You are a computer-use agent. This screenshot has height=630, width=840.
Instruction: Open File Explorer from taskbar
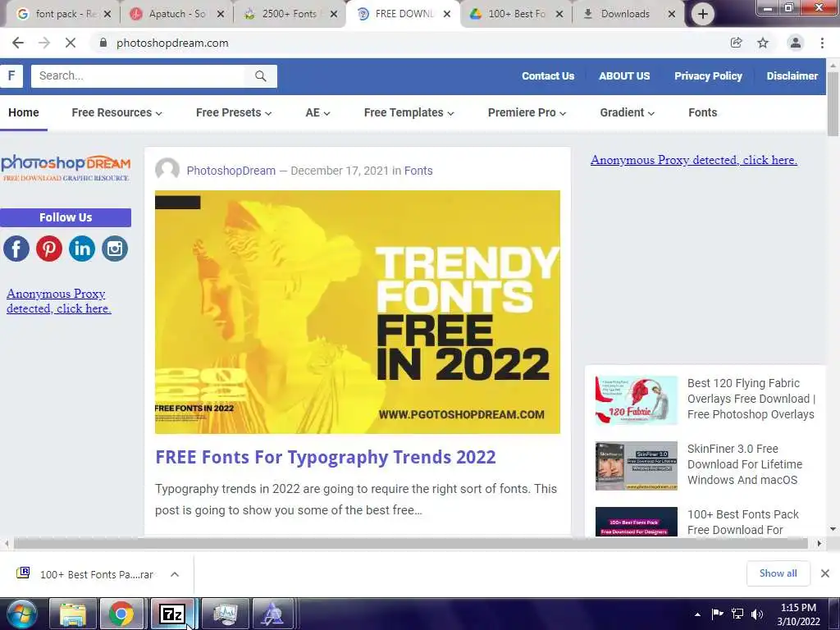pyautogui.click(x=72, y=614)
